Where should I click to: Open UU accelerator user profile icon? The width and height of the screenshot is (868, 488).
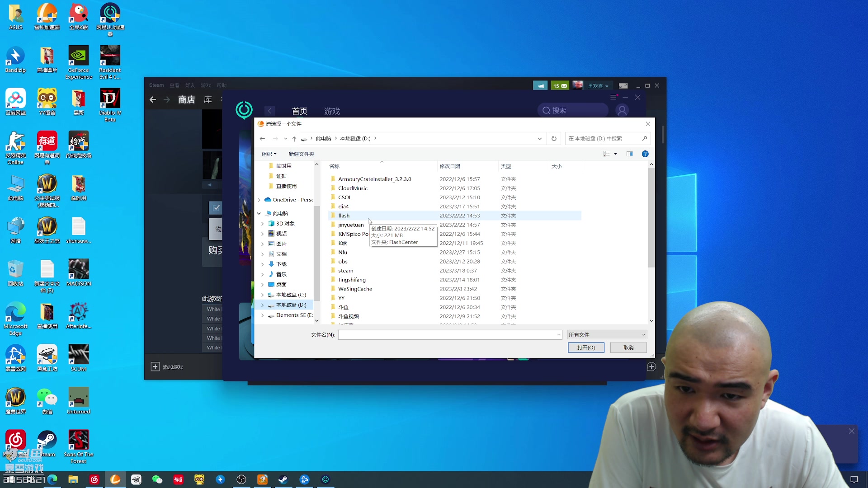click(623, 111)
